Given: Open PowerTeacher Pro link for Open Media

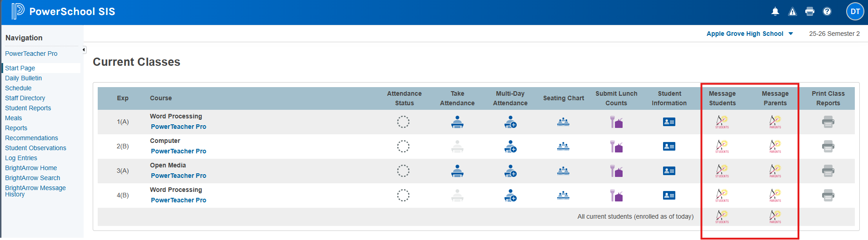Looking at the screenshot, I should coord(179,176).
